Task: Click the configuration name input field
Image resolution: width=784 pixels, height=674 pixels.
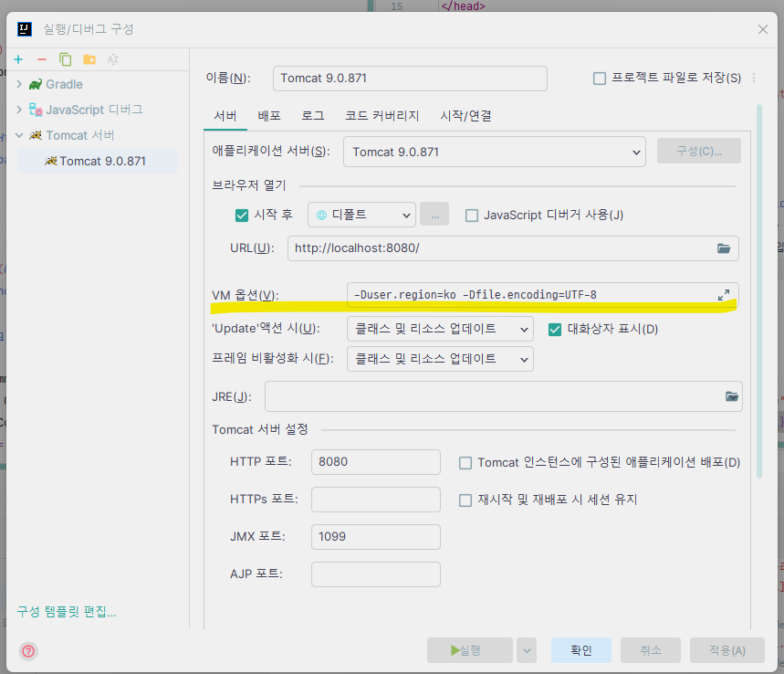Action: 410,79
